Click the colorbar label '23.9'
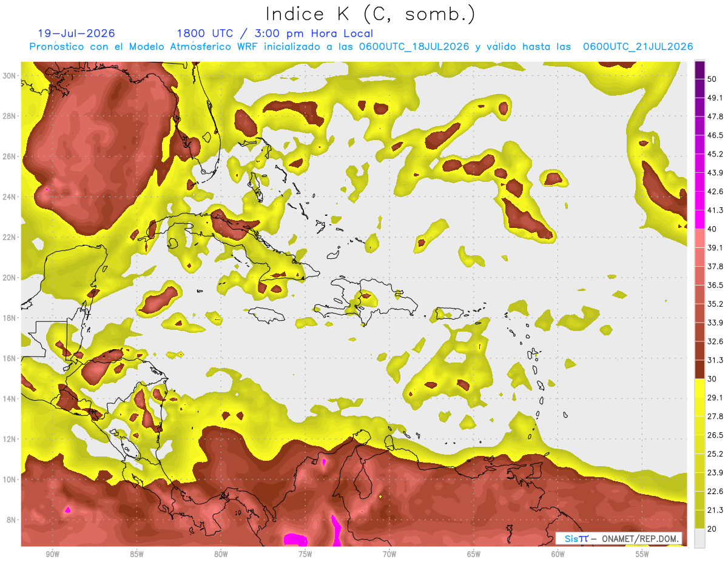The width and height of the screenshot is (728, 562). tap(715, 473)
